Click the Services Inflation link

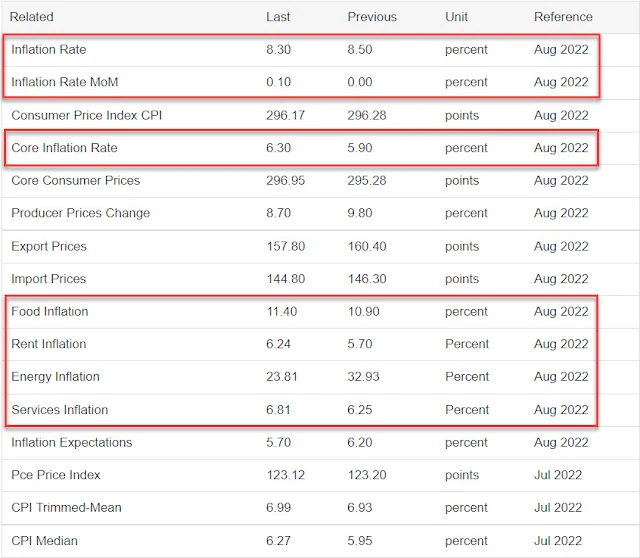pos(60,409)
